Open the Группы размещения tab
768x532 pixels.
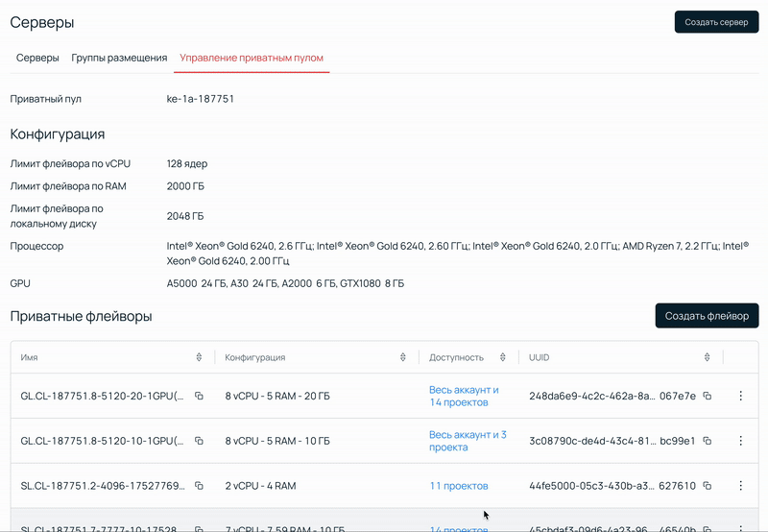(119, 58)
